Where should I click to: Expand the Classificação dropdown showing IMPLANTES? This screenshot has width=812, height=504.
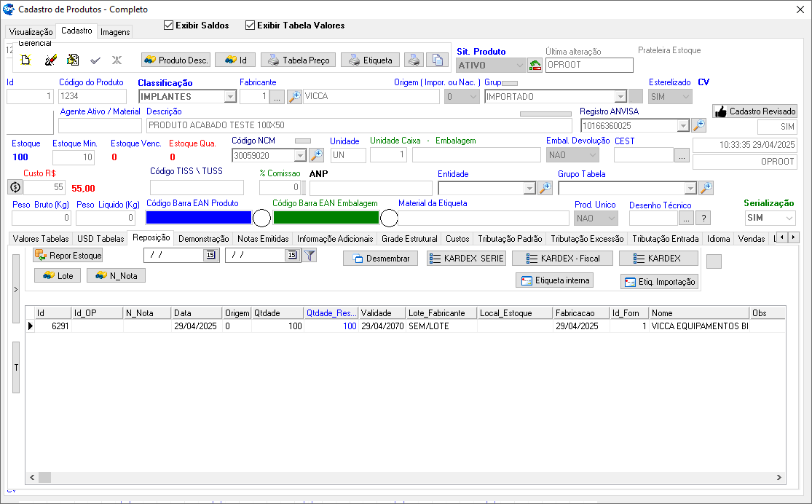(230, 96)
